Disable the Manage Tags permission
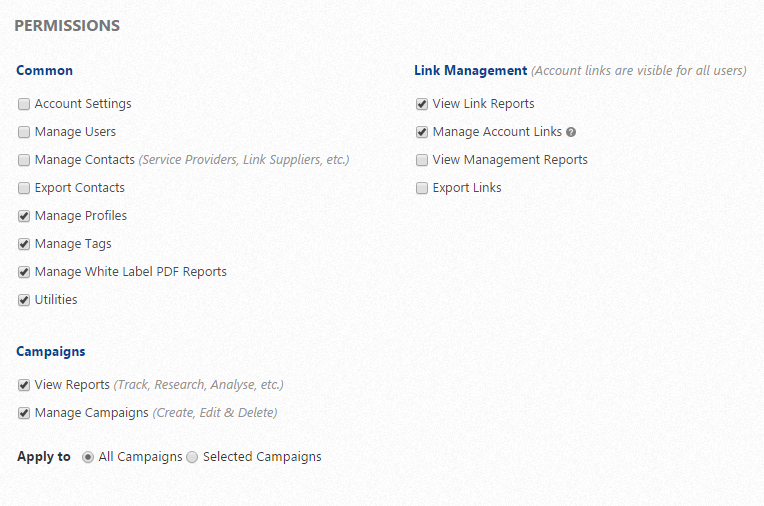 [x=24, y=244]
